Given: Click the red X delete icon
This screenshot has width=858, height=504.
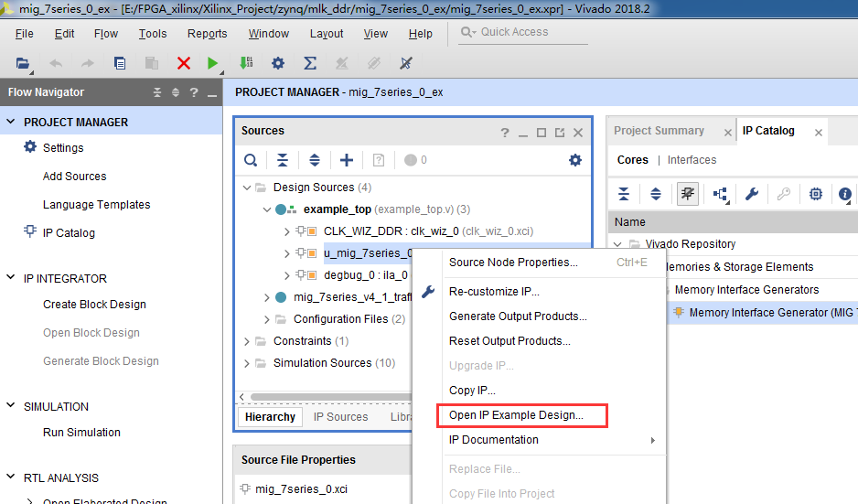Looking at the screenshot, I should 184,63.
